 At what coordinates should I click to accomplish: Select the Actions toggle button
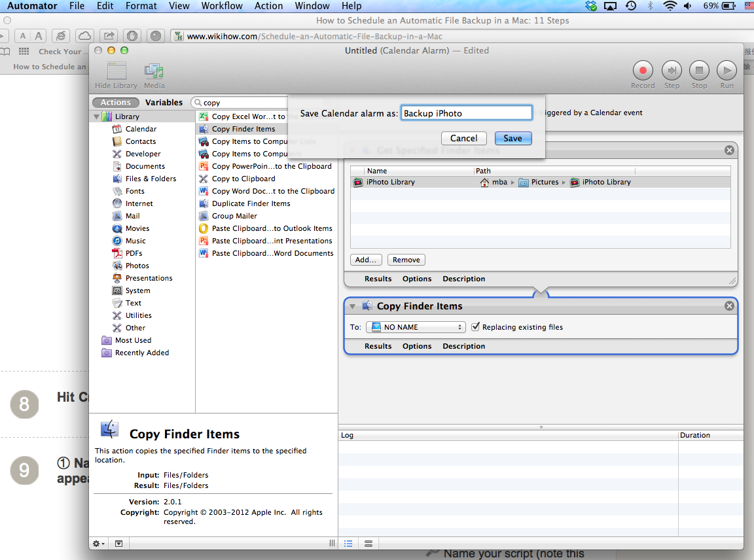pos(115,103)
